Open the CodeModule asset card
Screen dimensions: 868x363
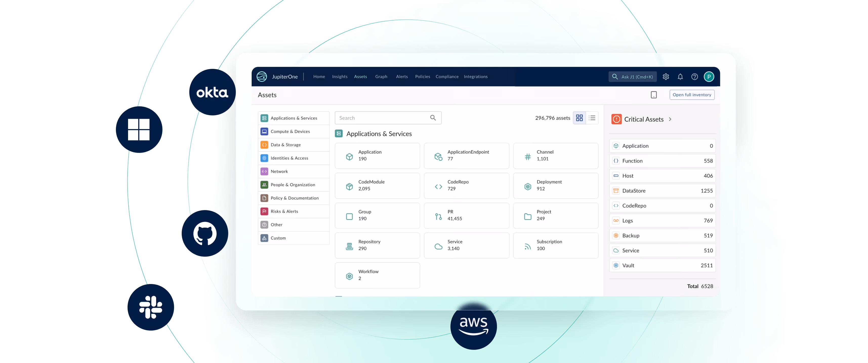(377, 186)
